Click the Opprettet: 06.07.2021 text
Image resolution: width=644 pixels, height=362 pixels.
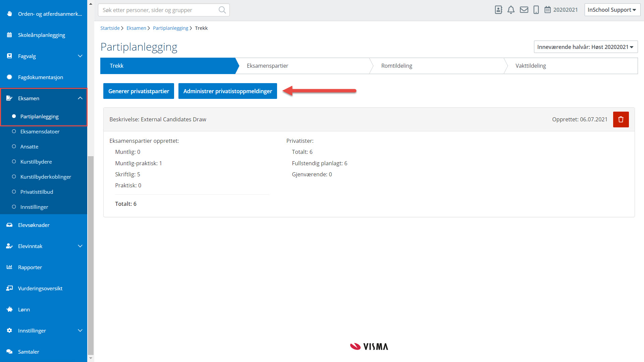(x=580, y=119)
